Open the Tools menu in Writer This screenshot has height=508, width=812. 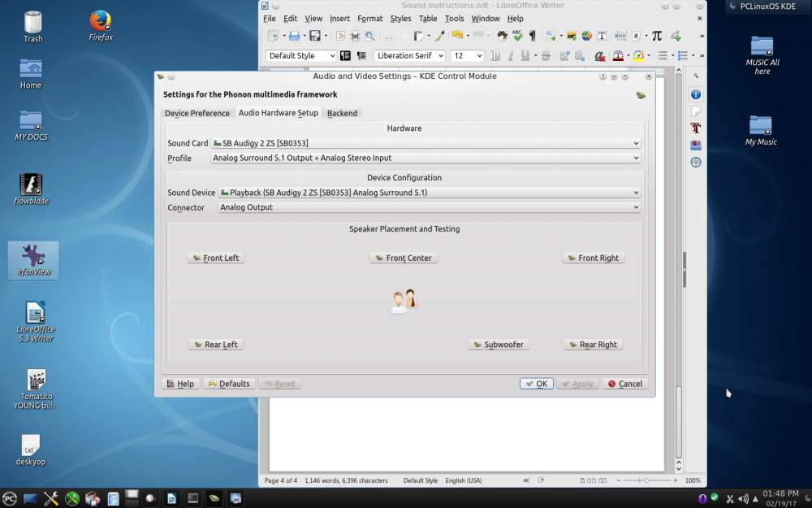(454, 19)
